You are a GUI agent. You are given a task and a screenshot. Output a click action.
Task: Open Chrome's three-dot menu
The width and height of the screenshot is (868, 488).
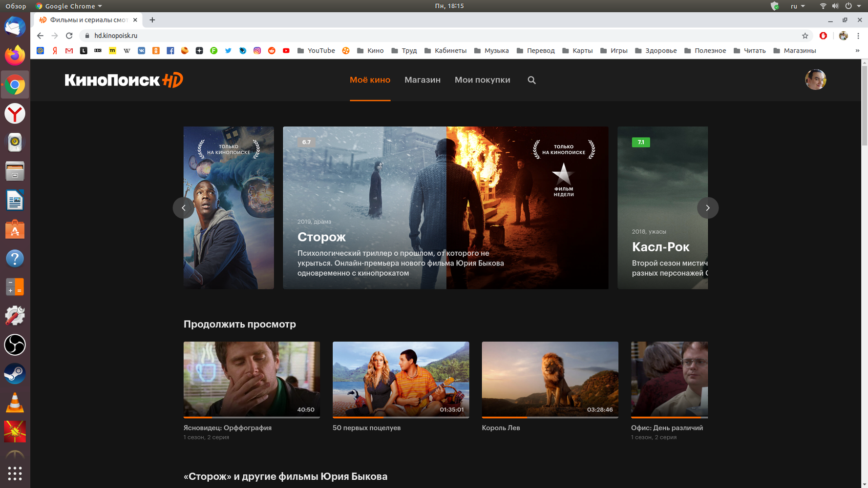(858, 36)
